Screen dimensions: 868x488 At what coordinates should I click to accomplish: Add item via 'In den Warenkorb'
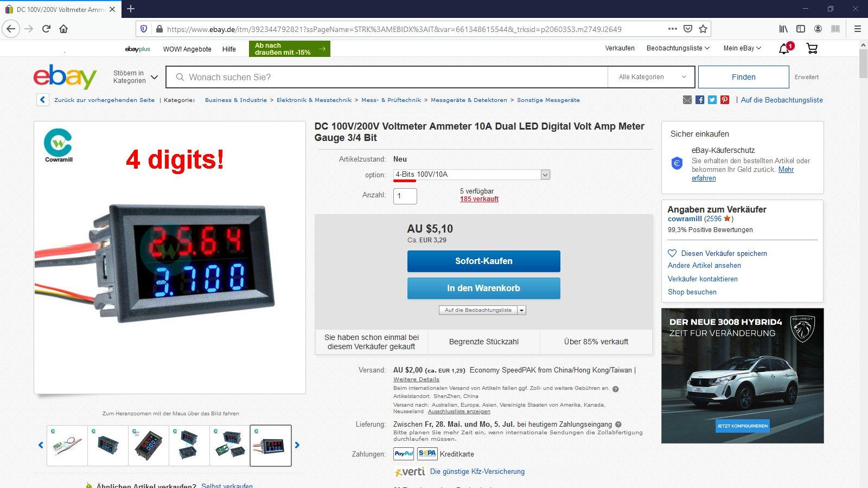point(483,288)
